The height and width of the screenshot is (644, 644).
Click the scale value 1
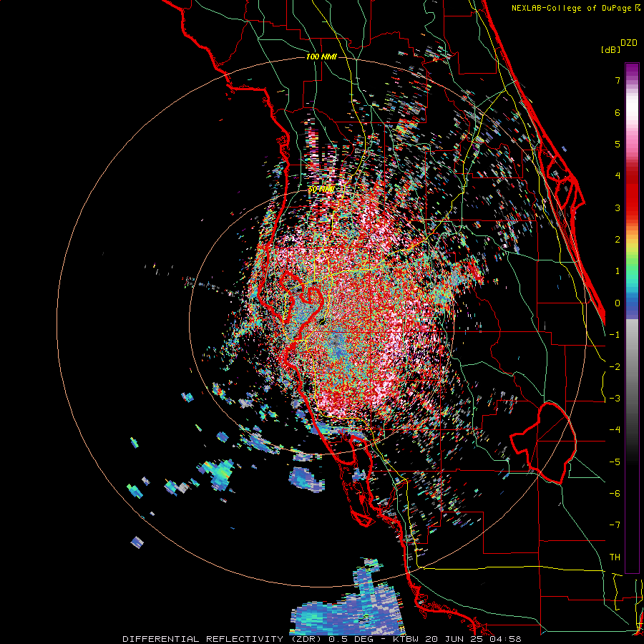(x=618, y=271)
